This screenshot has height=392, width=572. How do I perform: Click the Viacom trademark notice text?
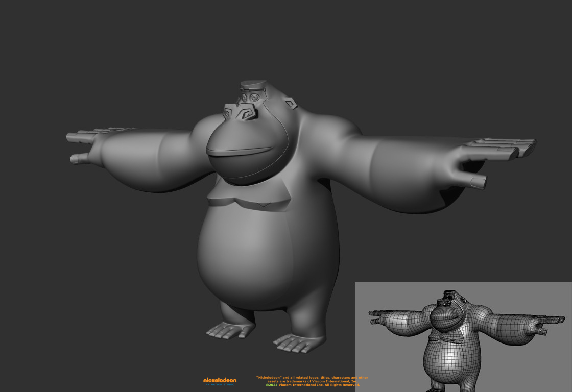(x=312, y=379)
